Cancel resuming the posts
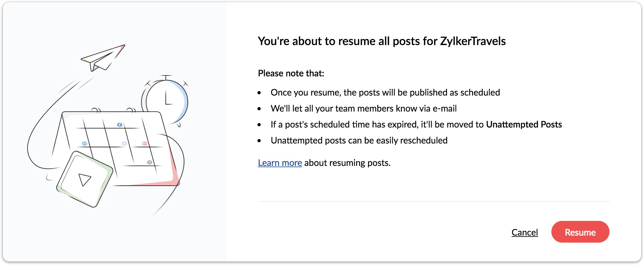This screenshot has width=644, height=265. 525,232
